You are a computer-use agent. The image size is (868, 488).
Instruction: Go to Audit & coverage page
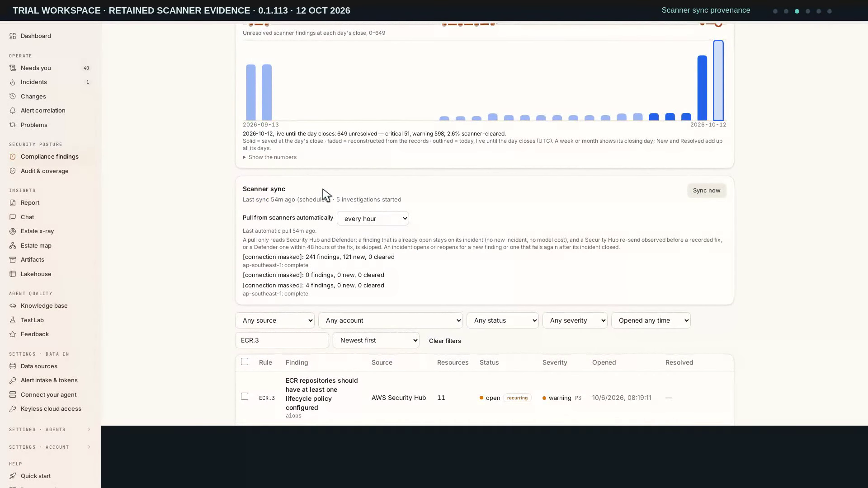click(45, 171)
